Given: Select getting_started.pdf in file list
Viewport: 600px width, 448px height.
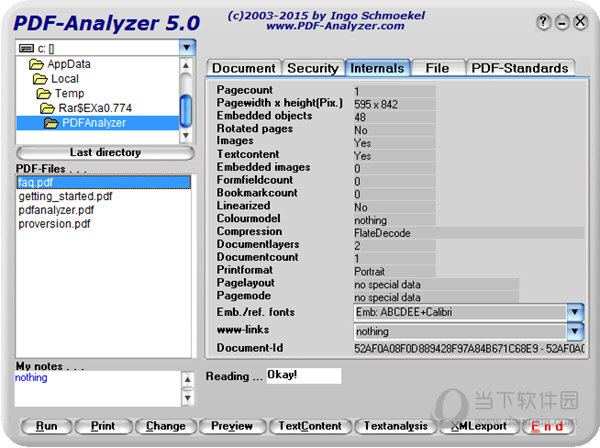Looking at the screenshot, I should point(65,196).
